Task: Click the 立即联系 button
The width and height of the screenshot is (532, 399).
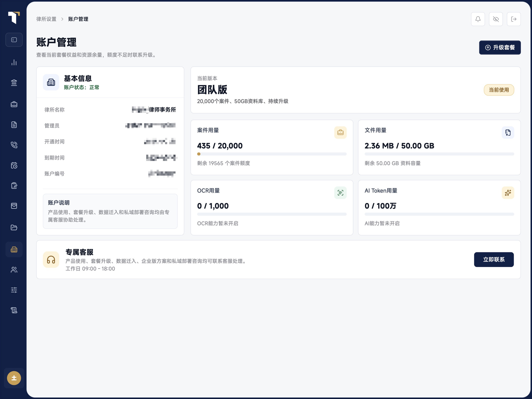Action: [494, 259]
